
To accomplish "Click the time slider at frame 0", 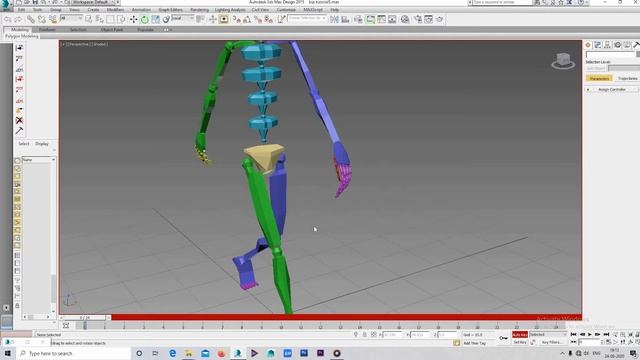I will tap(85, 317).
